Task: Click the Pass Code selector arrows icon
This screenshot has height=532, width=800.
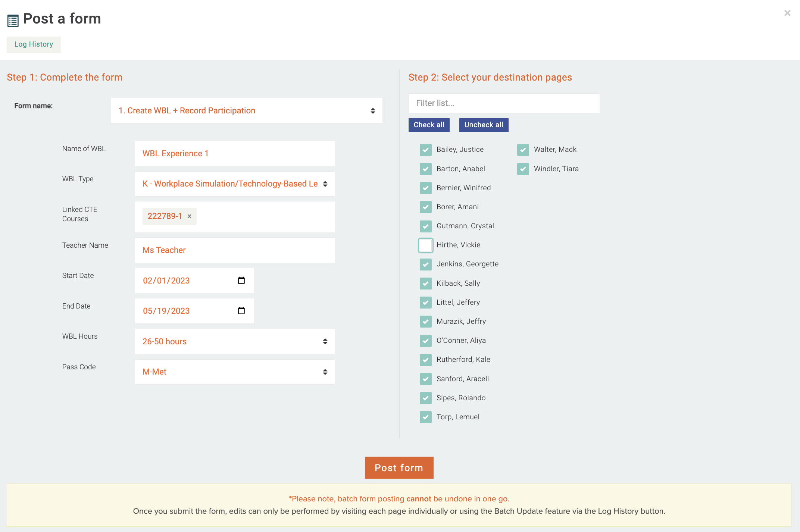Action: coord(325,372)
